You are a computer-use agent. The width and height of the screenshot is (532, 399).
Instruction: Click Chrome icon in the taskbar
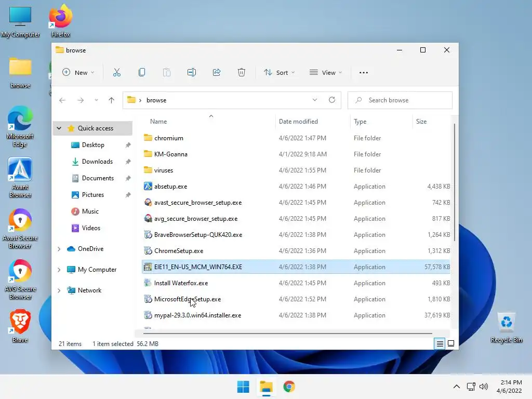coord(289,387)
